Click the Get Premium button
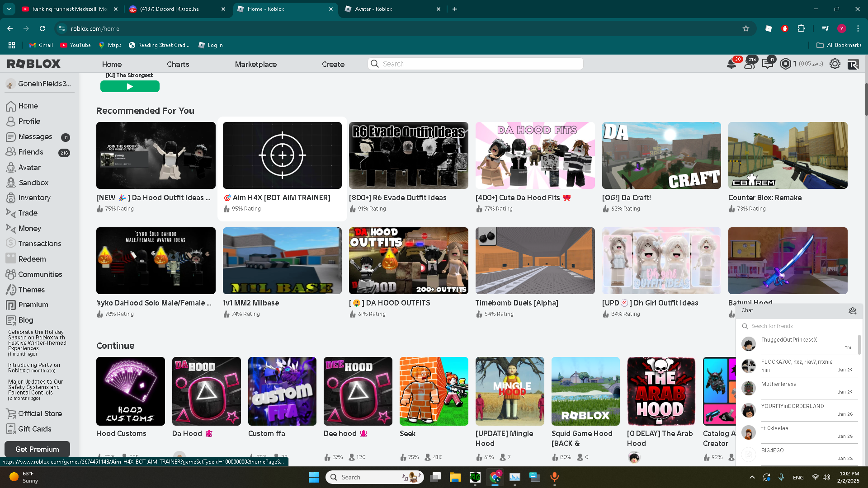868x488 pixels. tap(37, 449)
